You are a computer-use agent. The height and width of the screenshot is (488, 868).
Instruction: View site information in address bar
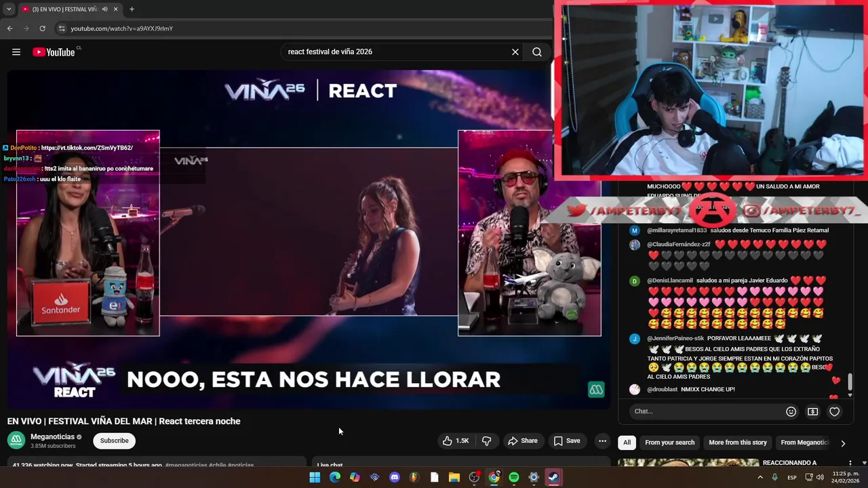pyautogui.click(x=61, y=28)
